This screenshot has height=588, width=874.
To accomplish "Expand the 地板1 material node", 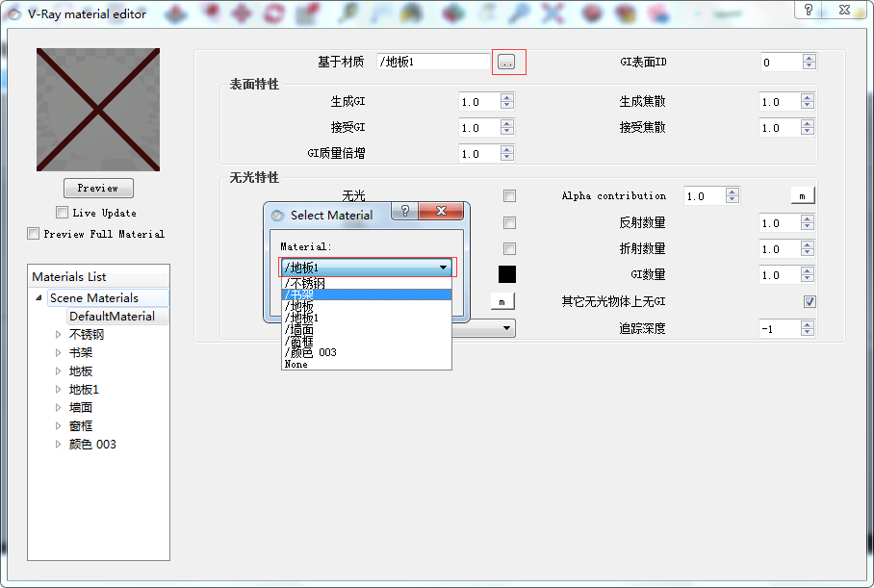I will pos(58,389).
